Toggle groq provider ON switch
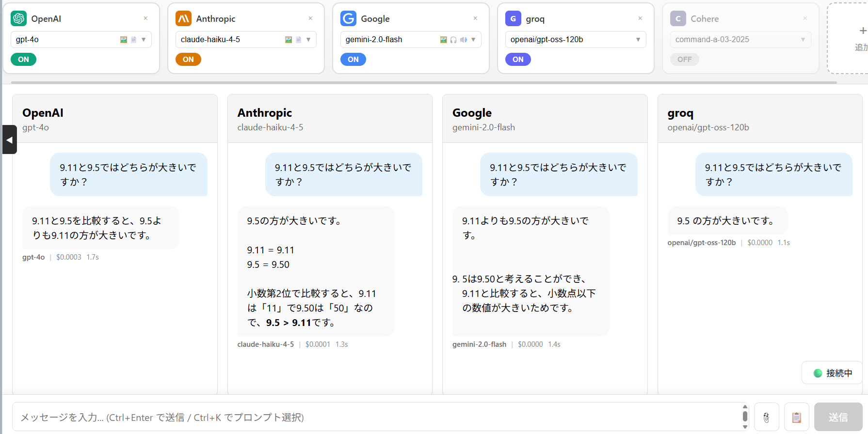This screenshot has width=868, height=434. point(518,59)
